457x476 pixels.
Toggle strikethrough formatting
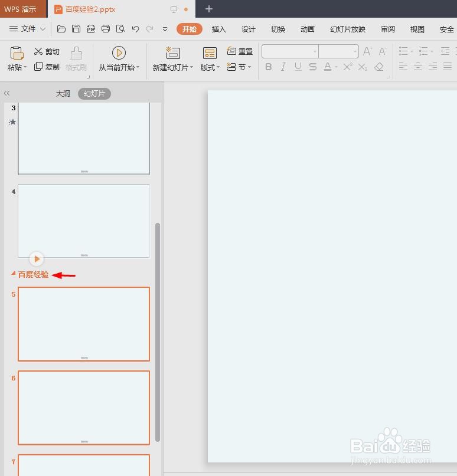tap(313, 67)
